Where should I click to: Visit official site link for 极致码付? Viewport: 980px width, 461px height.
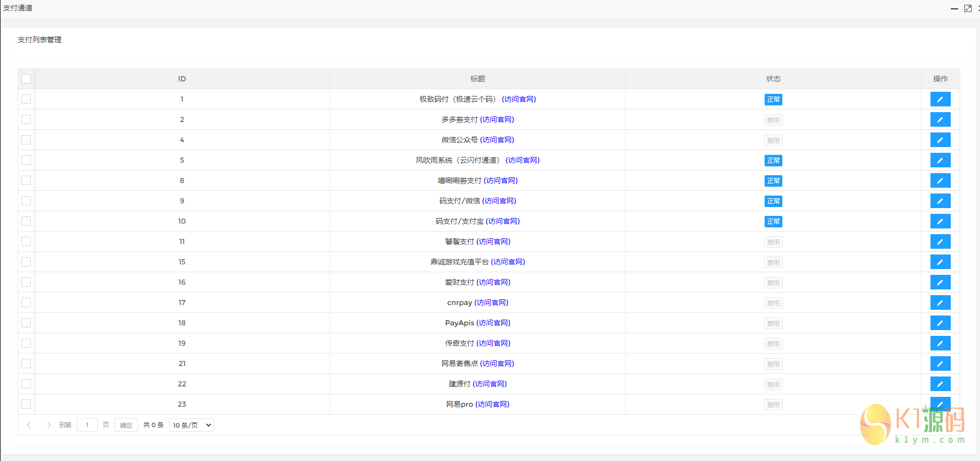pyautogui.click(x=519, y=99)
